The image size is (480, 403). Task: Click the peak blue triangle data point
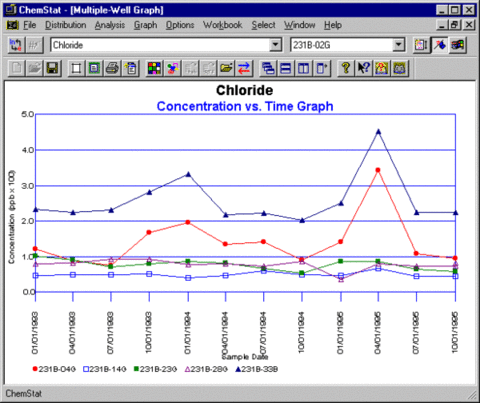click(378, 132)
